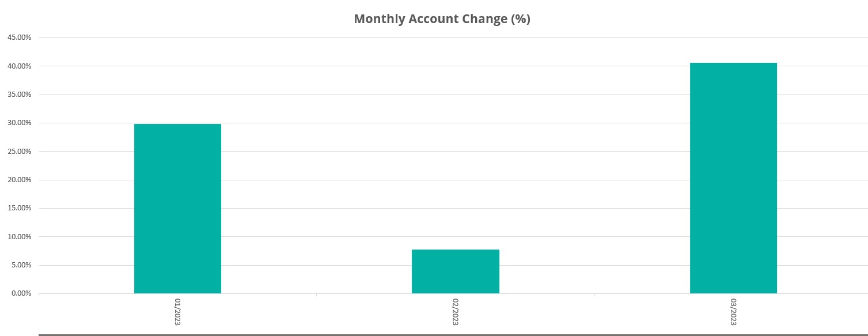
Task: Click the Monthly Account Change (%) chart title
Action: 442,19
